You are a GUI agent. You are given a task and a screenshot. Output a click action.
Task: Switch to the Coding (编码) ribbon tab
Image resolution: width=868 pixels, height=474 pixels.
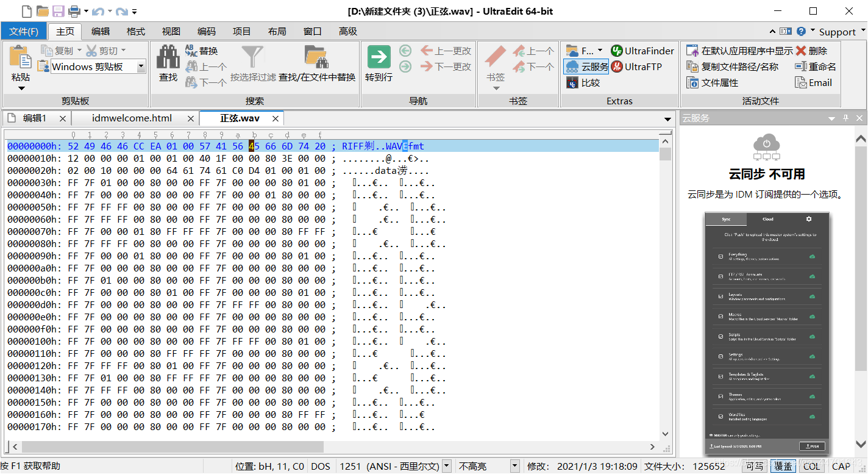coord(207,31)
